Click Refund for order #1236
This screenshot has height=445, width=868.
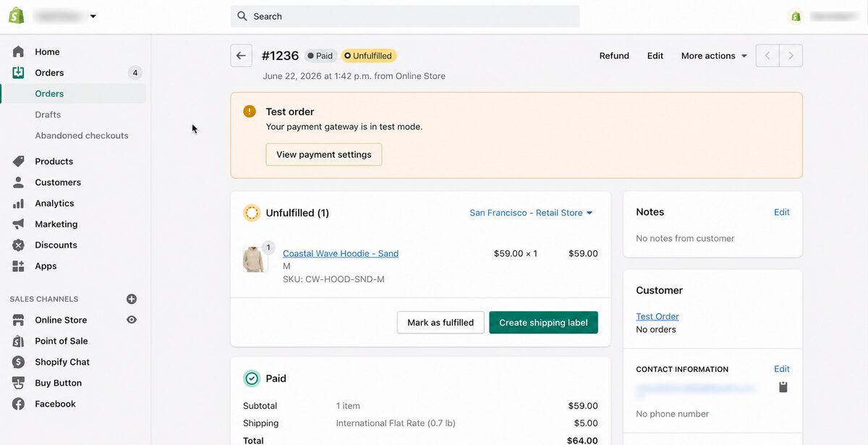click(614, 56)
